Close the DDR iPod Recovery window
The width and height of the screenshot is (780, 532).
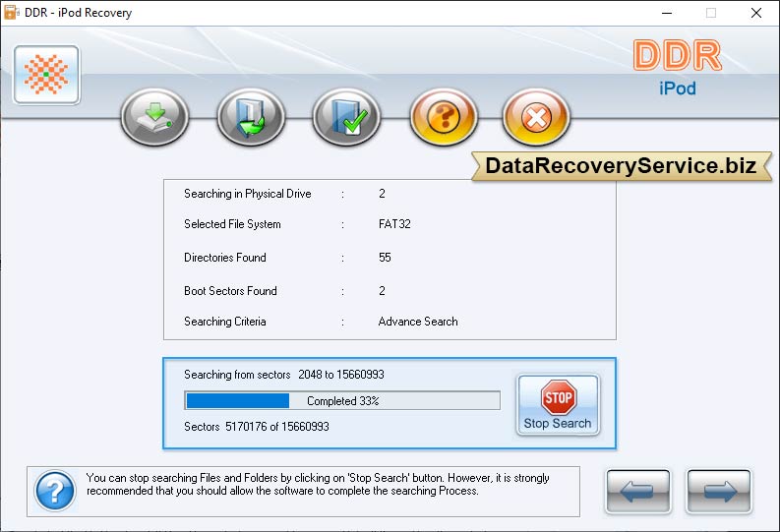pos(756,13)
